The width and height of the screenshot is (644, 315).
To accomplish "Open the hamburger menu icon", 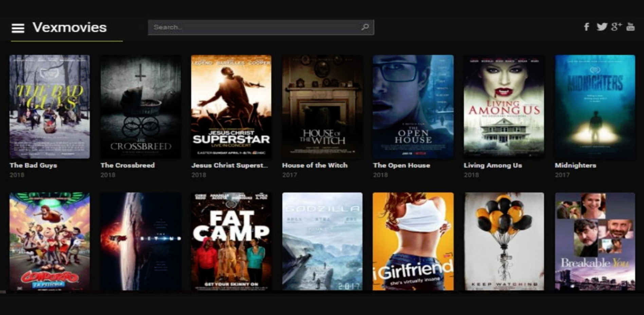I will [x=18, y=28].
